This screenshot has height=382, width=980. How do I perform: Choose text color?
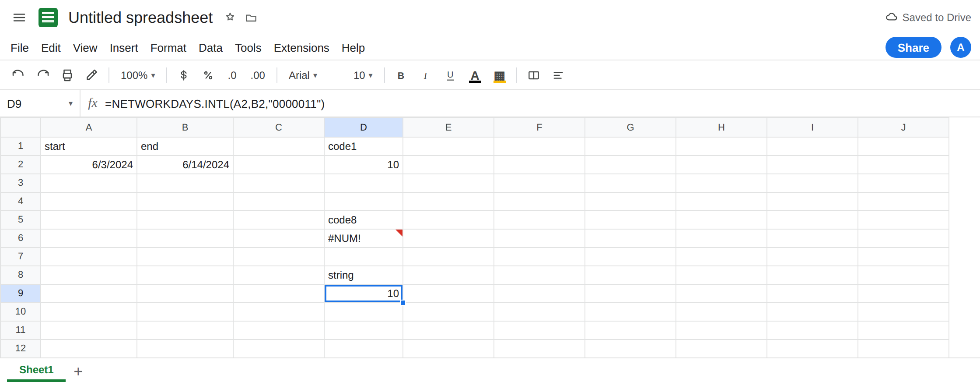tap(475, 76)
